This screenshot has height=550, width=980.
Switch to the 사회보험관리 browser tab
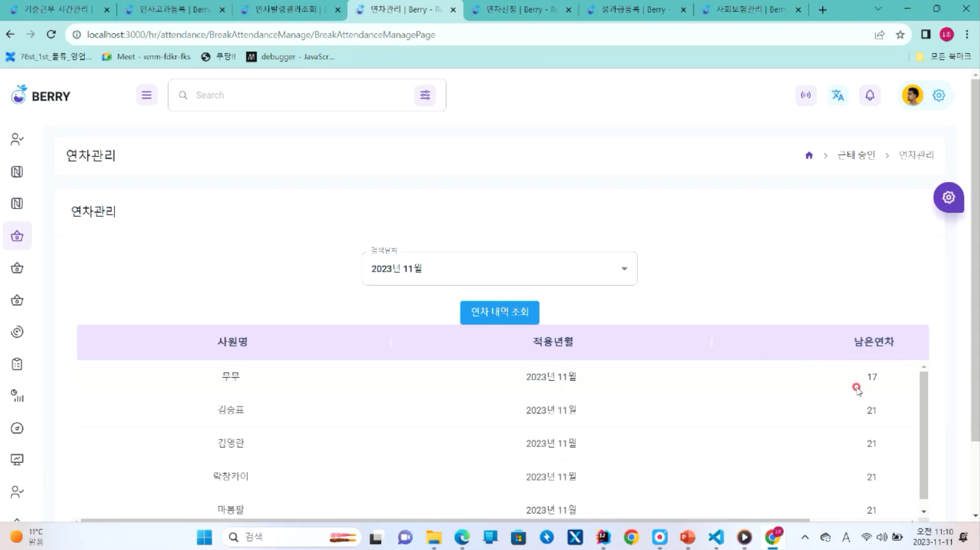pyautogui.click(x=751, y=10)
